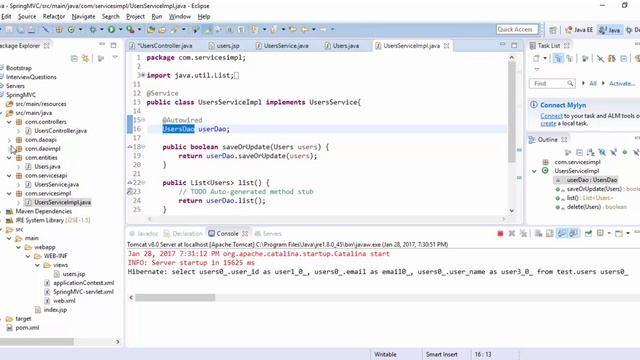This screenshot has height=360, width=640.
Task: Toggle Show Console When Standard Error Changes
Action: tap(573, 233)
